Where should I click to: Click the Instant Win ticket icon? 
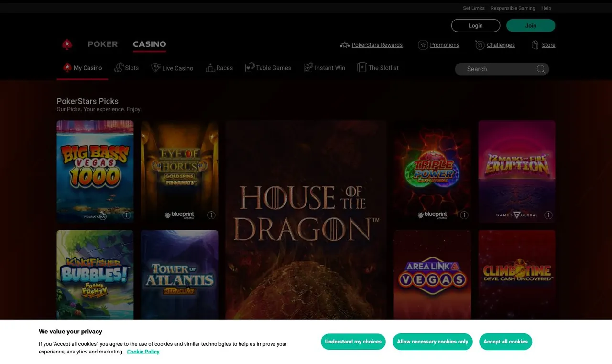pyautogui.click(x=308, y=67)
